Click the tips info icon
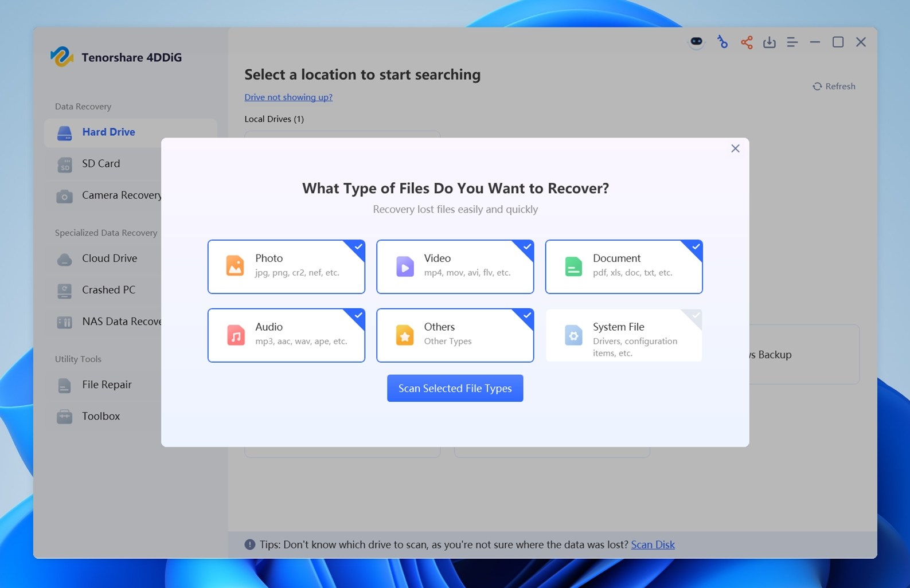This screenshot has height=588, width=910. [x=250, y=544]
